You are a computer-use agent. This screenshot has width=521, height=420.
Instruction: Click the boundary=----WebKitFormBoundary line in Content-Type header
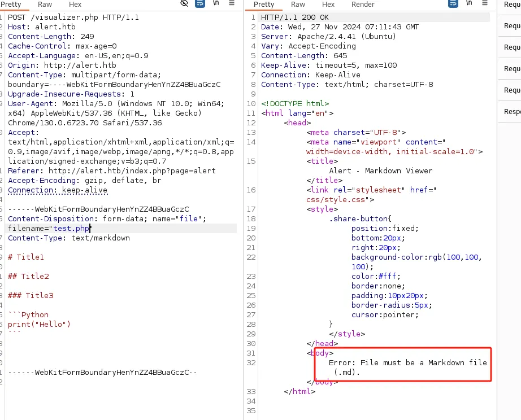[114, 85]
